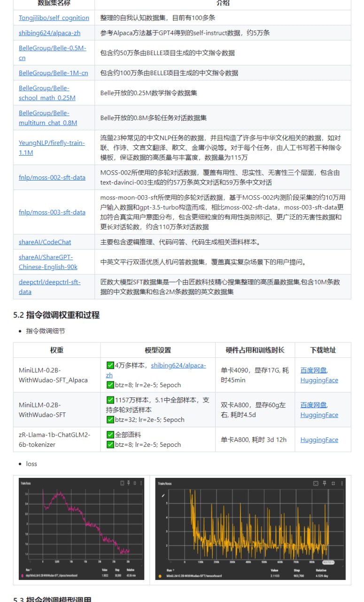The height and width of the screenshot is (602, 364).
Task: Click fit-domain icon on pink Train/loss chart
Action: click(x=135, y=483)
